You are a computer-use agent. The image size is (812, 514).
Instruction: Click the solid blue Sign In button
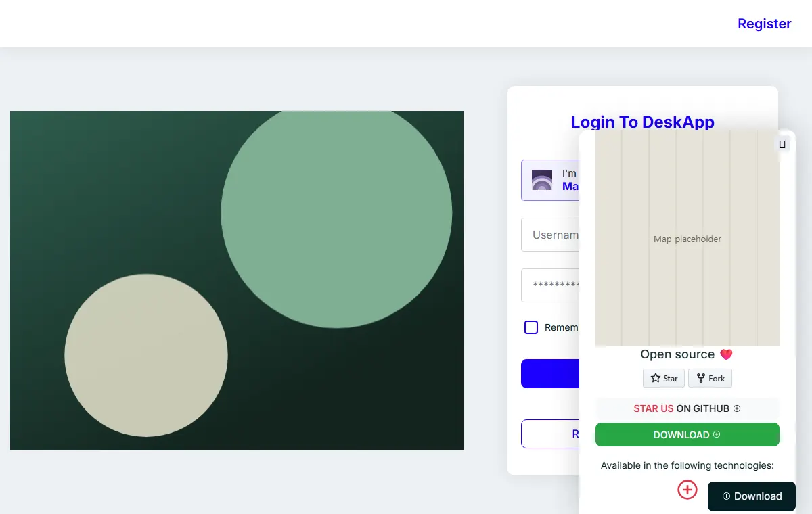[550, 373]
